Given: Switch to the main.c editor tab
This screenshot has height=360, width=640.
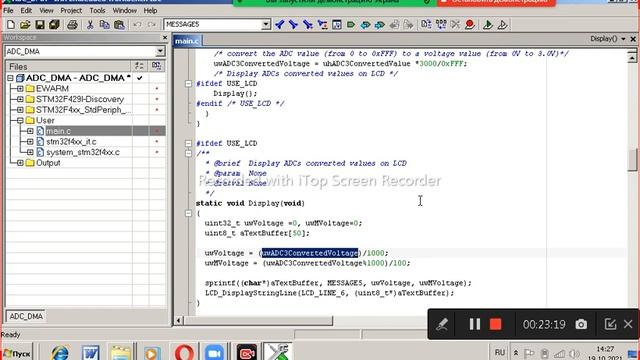Looking at the screenshot, I should click(x=187, y=41).
